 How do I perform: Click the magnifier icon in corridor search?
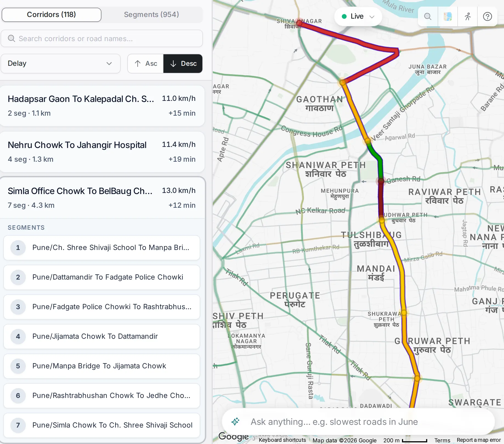[11, 38]
